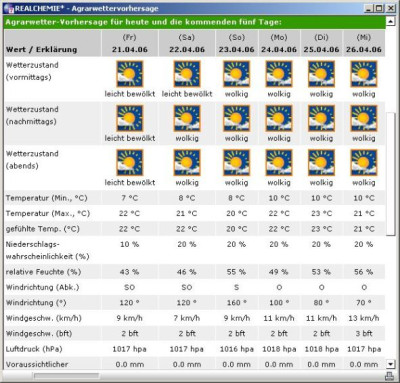Viewport: 400px width, 383px height.
Task: Click Tuesday's 23 °C maximum temperature cell
Action: [x=321, y=213]
